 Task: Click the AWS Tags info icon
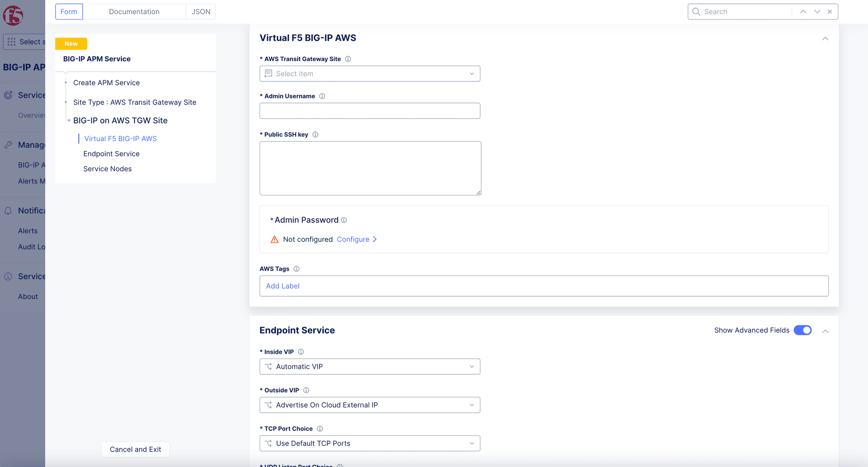point(296,269)
